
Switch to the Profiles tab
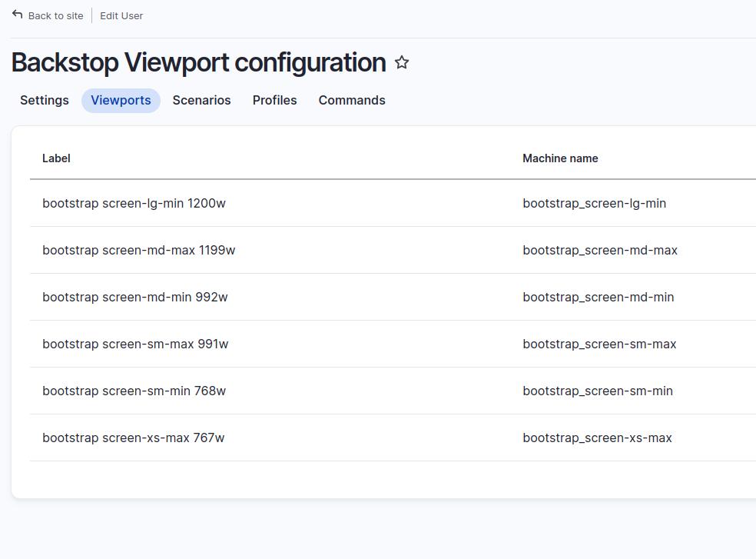[274, 100]
